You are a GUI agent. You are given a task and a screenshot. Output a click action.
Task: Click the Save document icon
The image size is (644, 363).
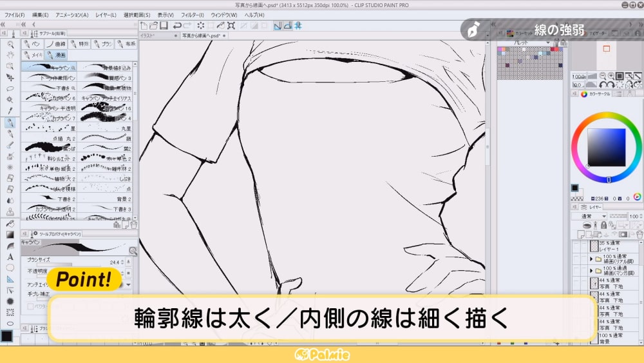(164, 26)
